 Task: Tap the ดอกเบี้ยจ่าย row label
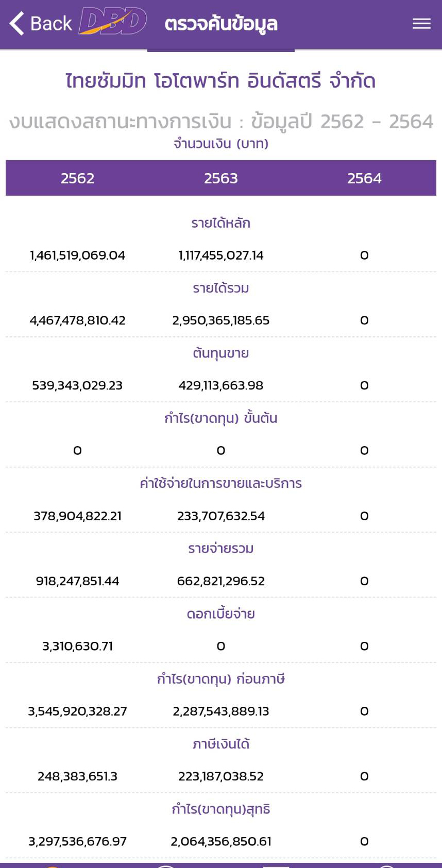coord(221,614)
